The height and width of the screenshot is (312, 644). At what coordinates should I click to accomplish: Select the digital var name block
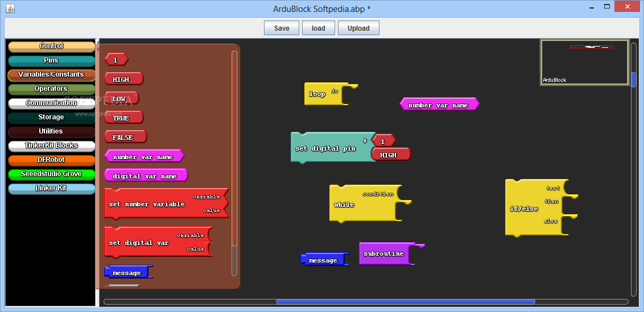tap(146, 175)
